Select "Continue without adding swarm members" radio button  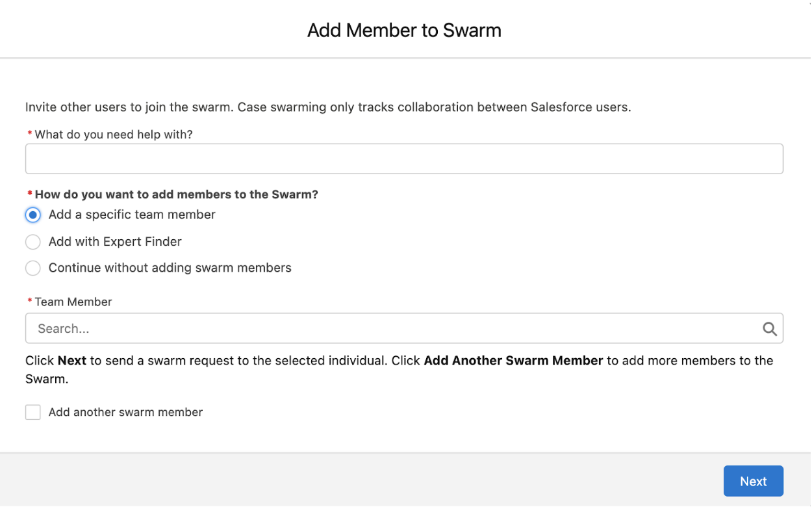[33, 268]
